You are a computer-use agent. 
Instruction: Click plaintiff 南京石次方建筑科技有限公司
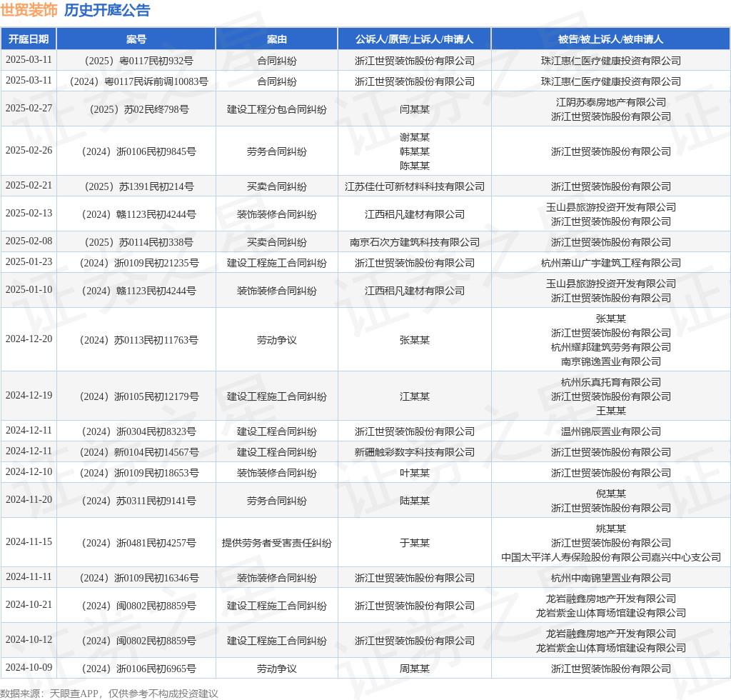point(415,242)
